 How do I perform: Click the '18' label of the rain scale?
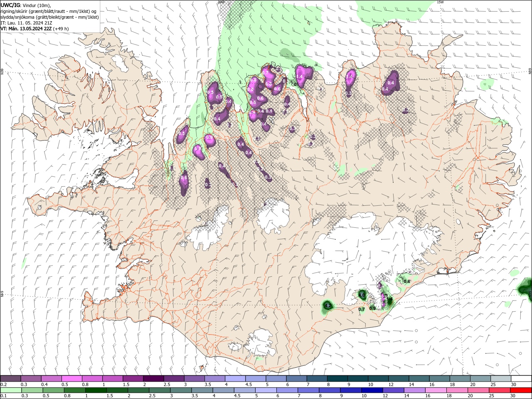coord(450,396)
